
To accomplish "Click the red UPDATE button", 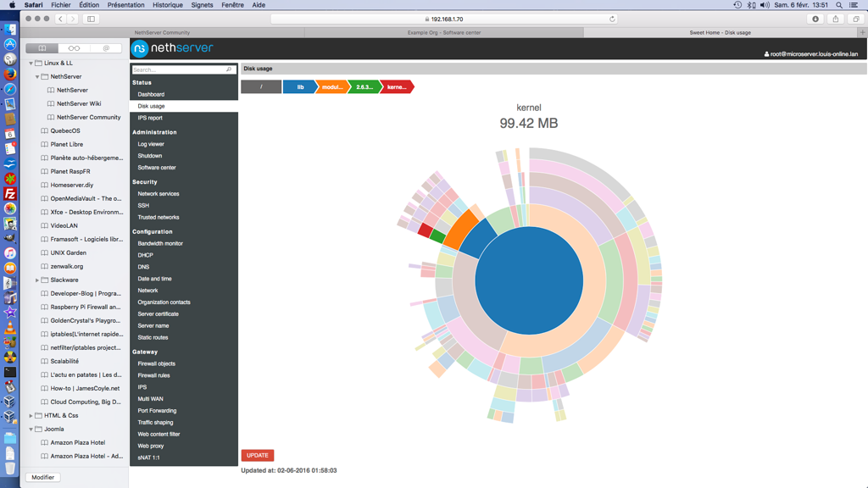I will 258,455.
